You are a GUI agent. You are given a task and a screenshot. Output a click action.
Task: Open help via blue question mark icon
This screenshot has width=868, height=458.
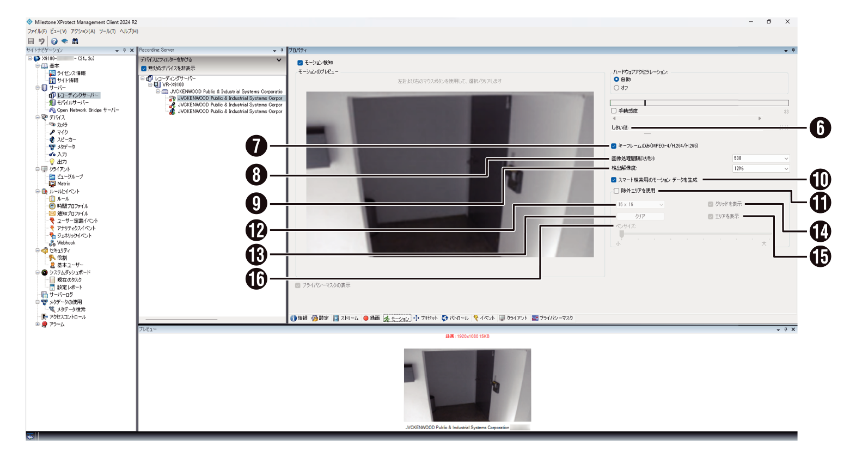pos(54,41)
